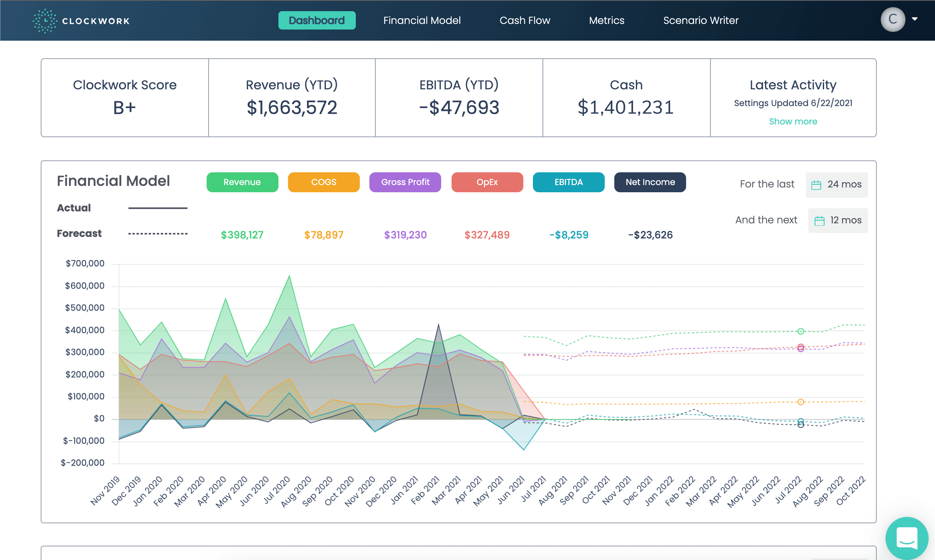Switch to the Financial Model tab
Viewport: 935px width, 560px height.
(x=422, y=20)
